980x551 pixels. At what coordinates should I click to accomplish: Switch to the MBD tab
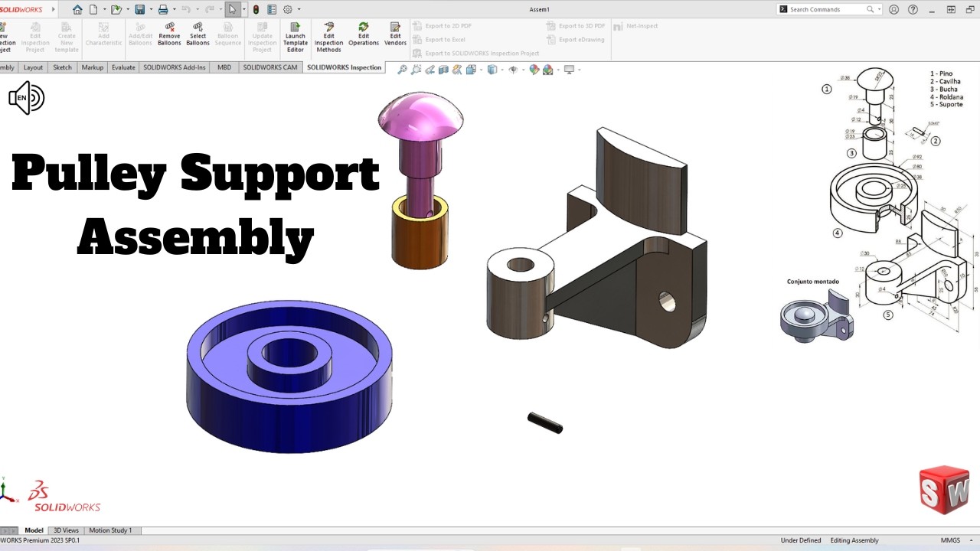(x=224, y=67)
